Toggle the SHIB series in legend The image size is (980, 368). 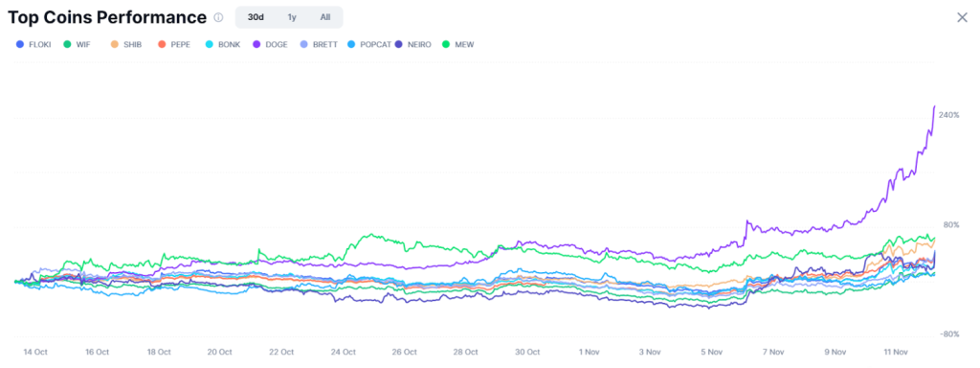click(x=127, y=44)
